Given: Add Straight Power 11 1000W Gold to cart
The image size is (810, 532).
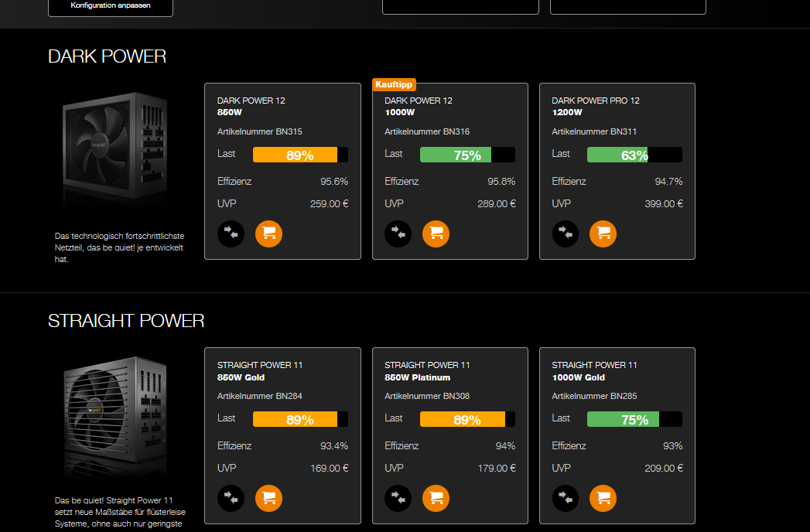Looking at the screenshot, I should [x=603, y=499].
